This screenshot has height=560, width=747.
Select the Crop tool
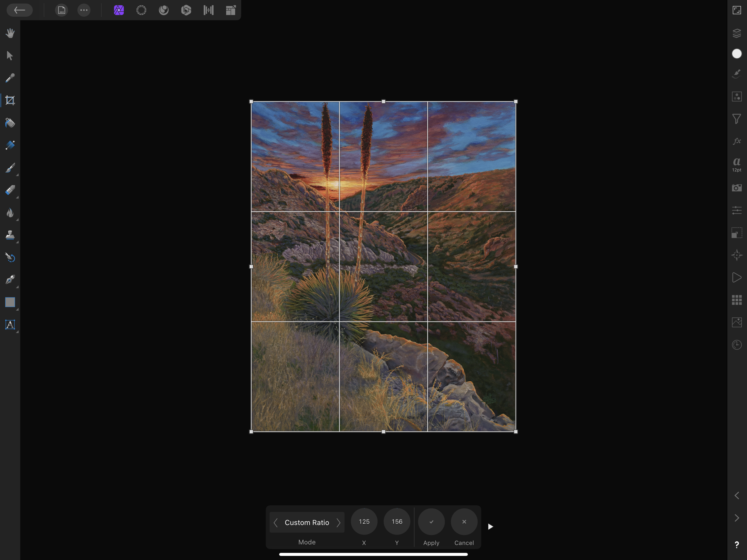(x=10, y=100)
